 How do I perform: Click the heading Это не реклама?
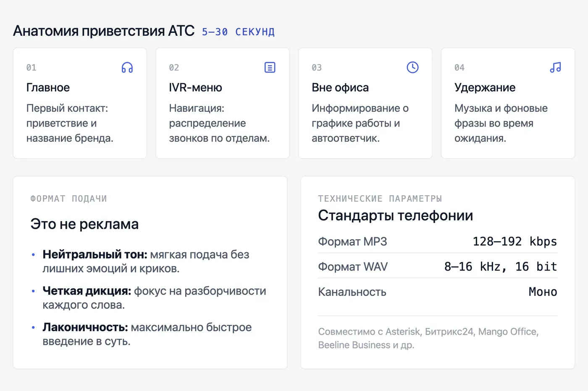point(84,224)
